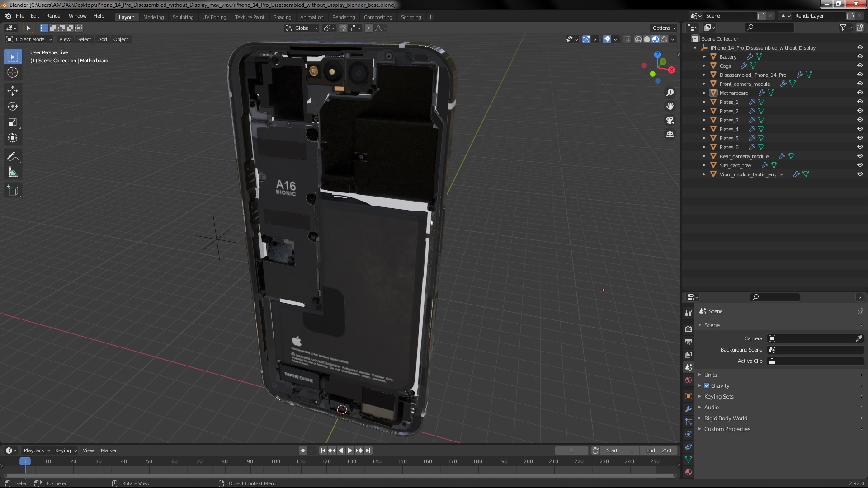Expand the Keying Sets panel
The height and width of the screenshot is (488, 868).
718,397
